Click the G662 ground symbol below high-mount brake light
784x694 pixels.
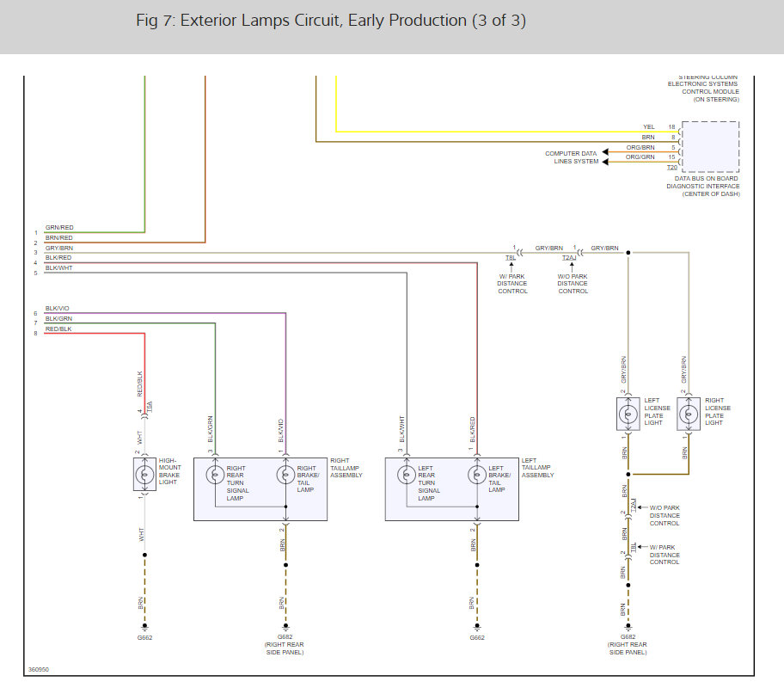click(144, 626)
